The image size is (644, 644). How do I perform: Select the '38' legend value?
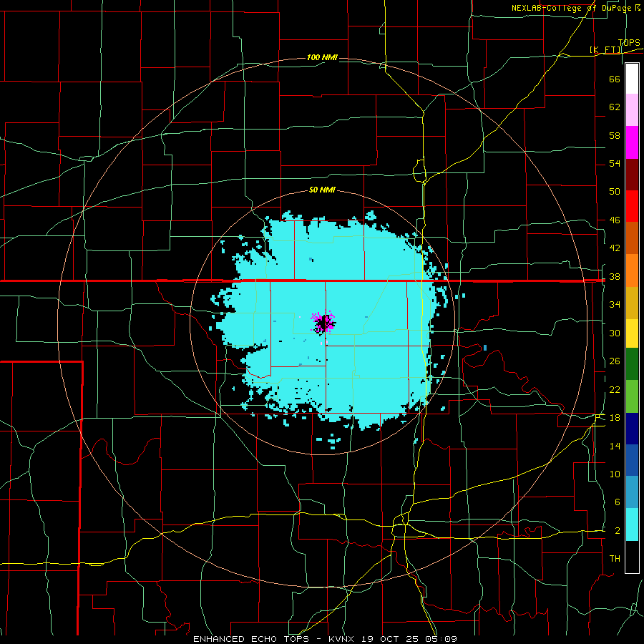(615, 277)
